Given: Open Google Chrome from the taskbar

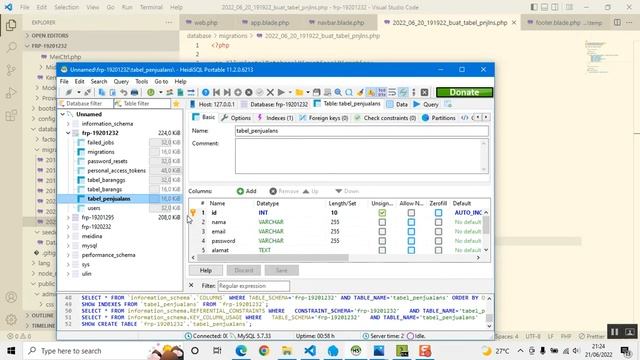Looking at the screenshot, I should 264,351.
